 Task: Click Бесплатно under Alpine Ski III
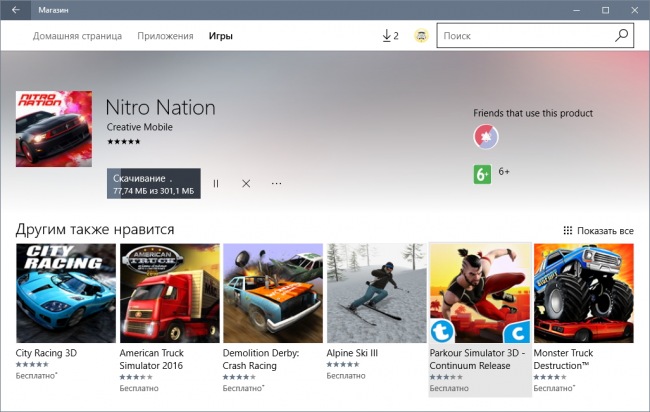click(346, 376)
